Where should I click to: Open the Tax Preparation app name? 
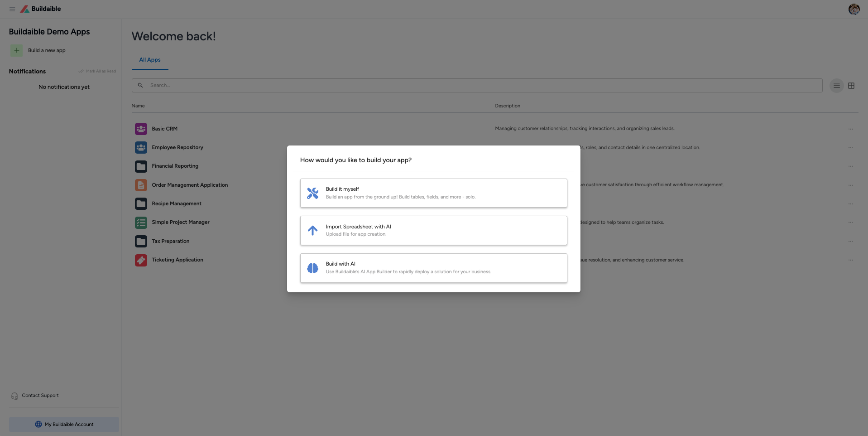(x=171, y=241)
